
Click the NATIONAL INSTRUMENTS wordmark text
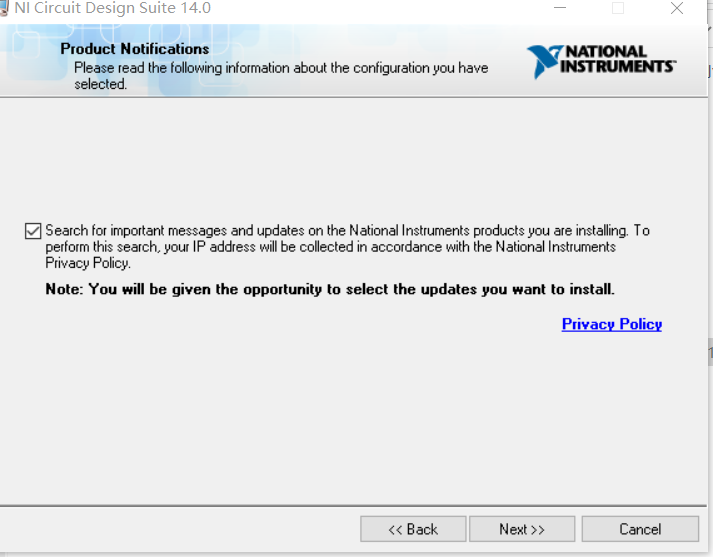click(x=617, y=59)
